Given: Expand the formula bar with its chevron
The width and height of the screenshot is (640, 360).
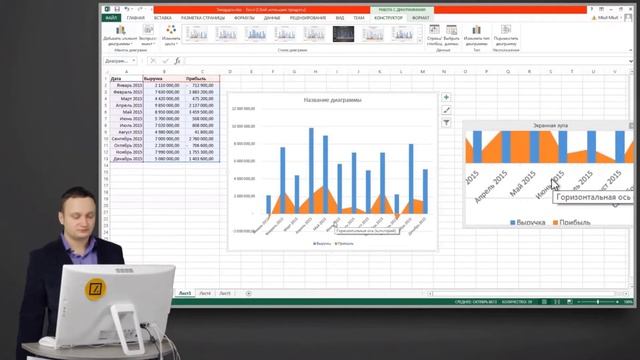Looking at the screenshot, I should coord(631,61).
